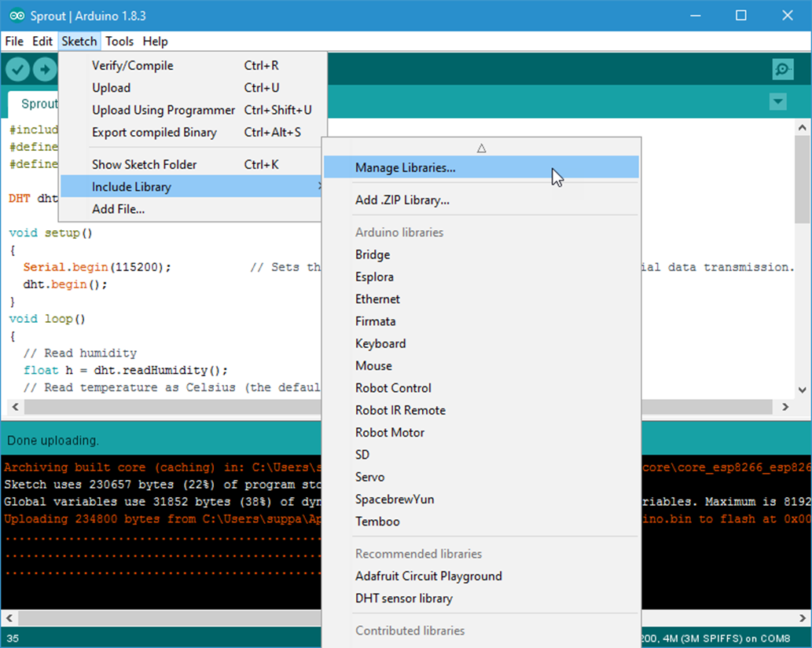Maximize the Arduino window

[x=741, y=16]
